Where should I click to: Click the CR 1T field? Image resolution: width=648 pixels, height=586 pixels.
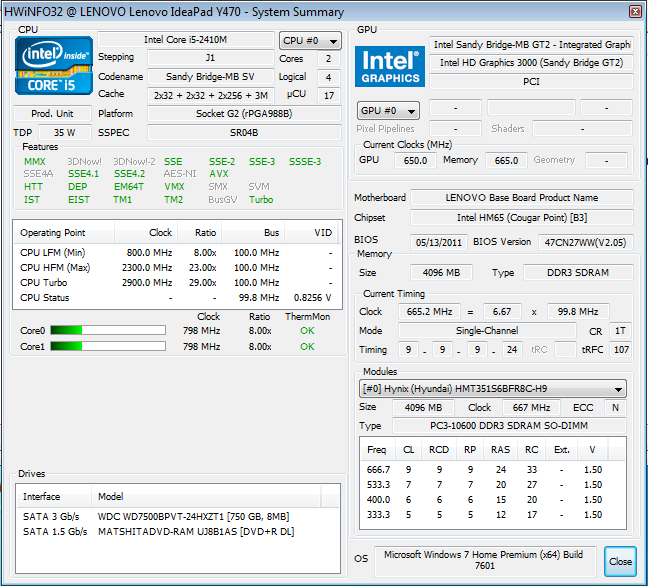click(x=620, y=331)
